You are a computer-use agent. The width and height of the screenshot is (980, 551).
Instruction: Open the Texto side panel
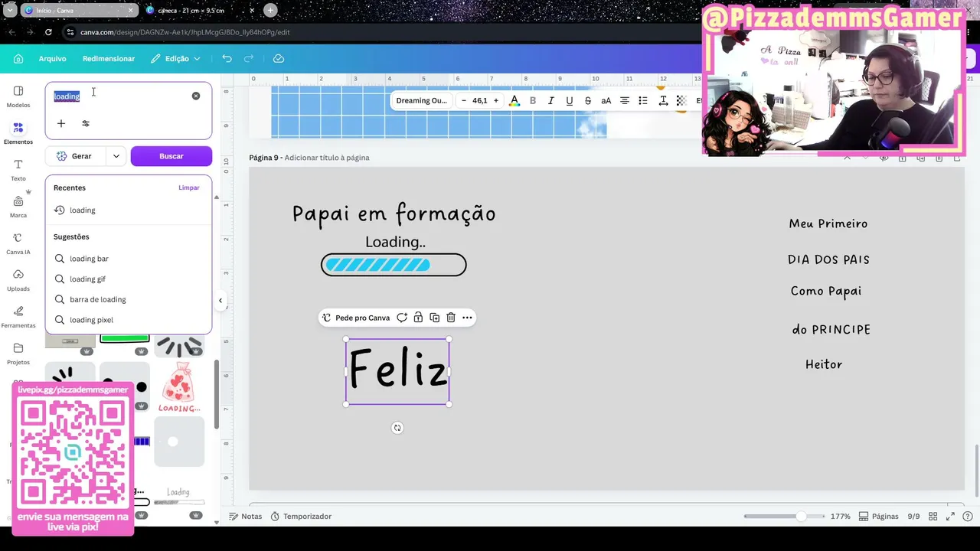click(x=18, y=170)
